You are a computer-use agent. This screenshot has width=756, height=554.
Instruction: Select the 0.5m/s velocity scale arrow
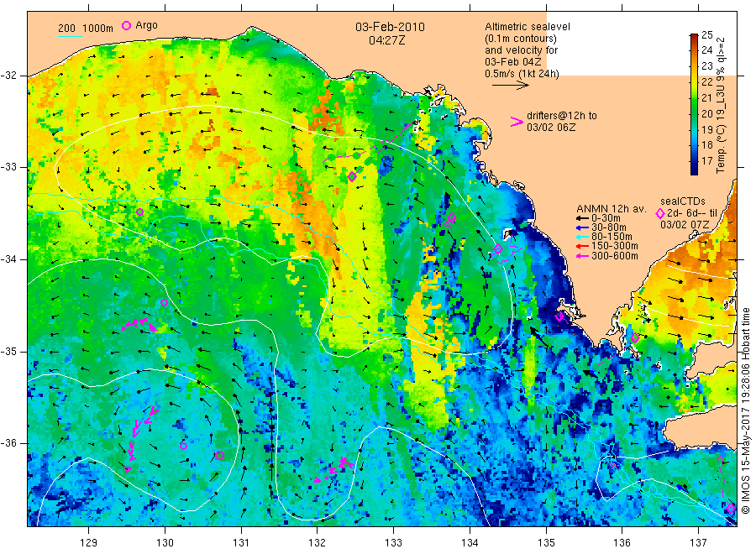click(511, 86)
